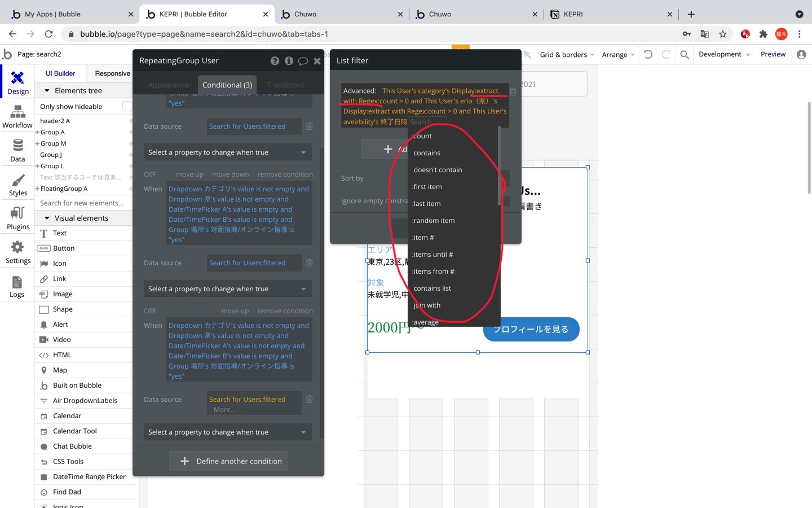Choose "doesn't contain" from the operator list
Viewport: 812px width, 508px height.
pos(438,170)
